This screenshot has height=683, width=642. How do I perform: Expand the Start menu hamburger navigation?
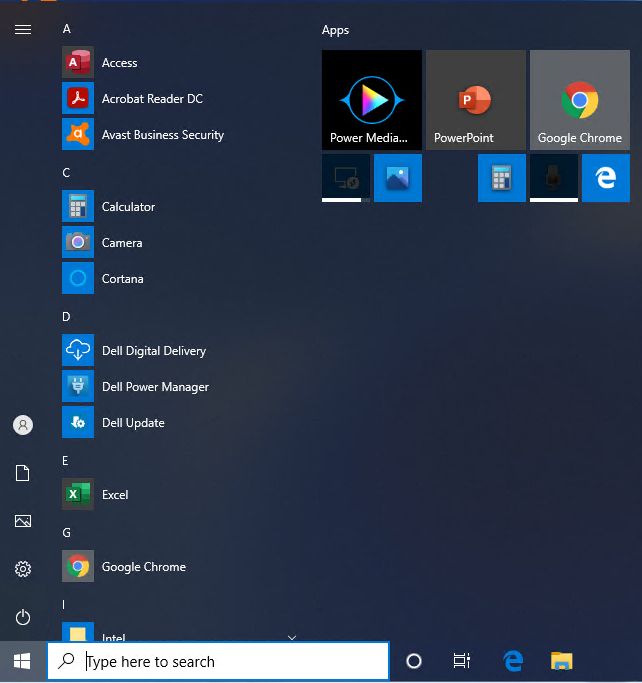click(23, 29)
